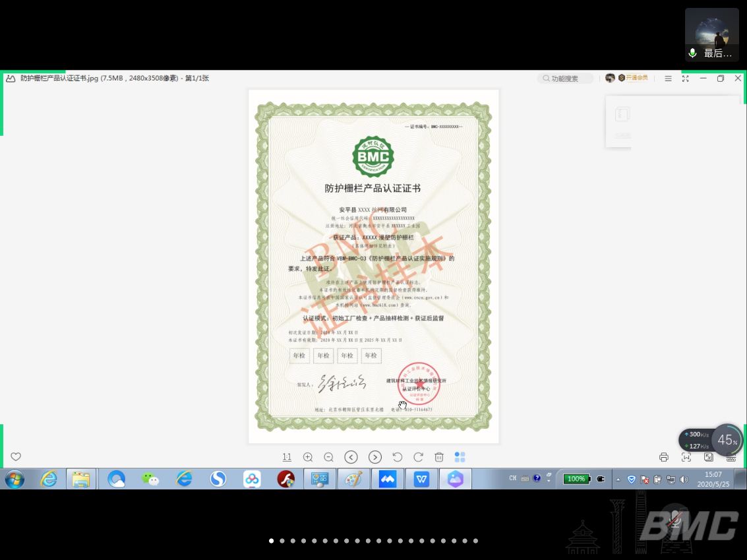Launch Internet Explorer from taskbar
Image resolution: width=747 pixels, height=560 pixels.
[x=49, y=479]
